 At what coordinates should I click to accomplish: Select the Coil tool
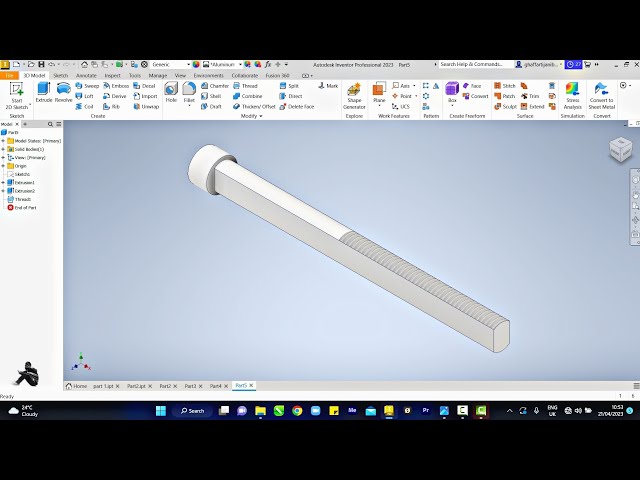(x=84, y=107)
